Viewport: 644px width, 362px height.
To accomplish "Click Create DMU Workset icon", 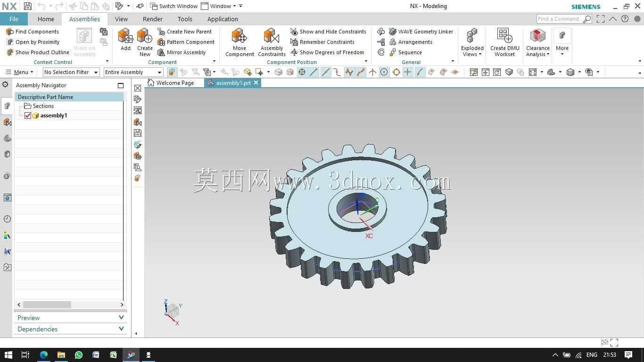I will tap(504, 36).
